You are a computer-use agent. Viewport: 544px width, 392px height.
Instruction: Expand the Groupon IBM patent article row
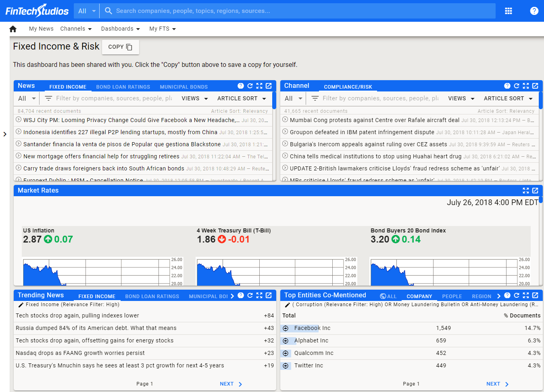(285, 131)
